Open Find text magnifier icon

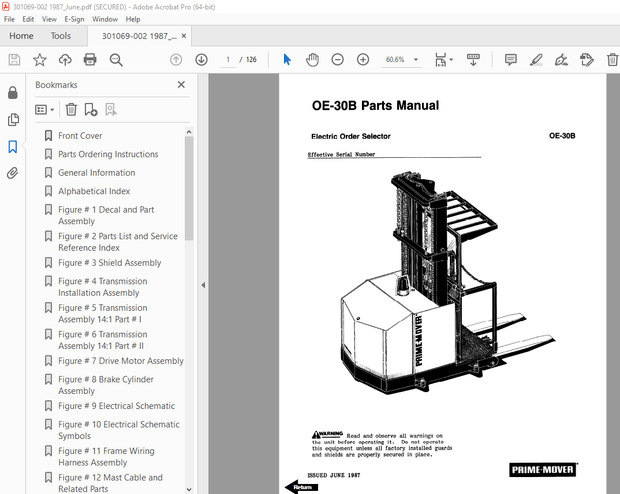point(116,60)
